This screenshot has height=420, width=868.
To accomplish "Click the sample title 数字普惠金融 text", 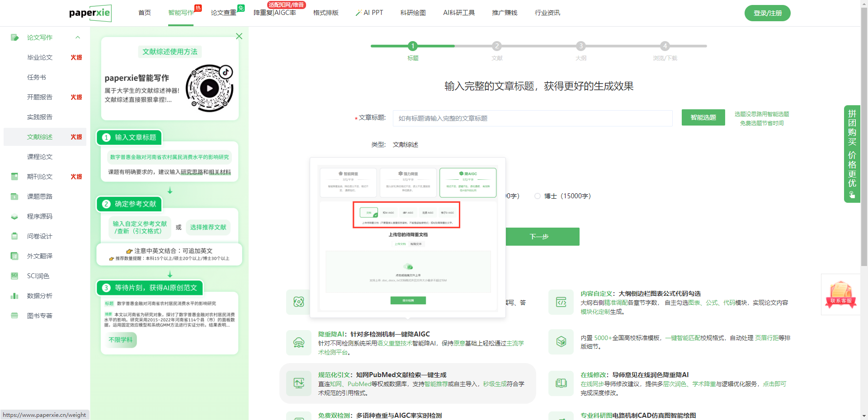I will [x=170, y=157].
